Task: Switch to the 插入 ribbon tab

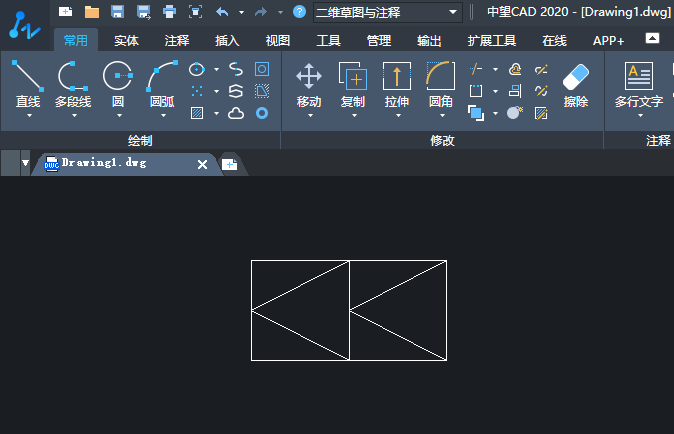Action: coord(227,41)
